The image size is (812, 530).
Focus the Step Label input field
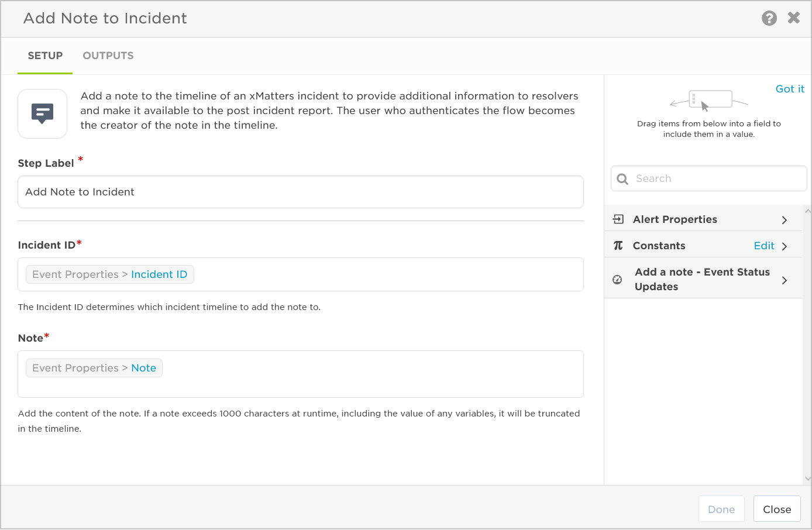(x=301, y=192)
